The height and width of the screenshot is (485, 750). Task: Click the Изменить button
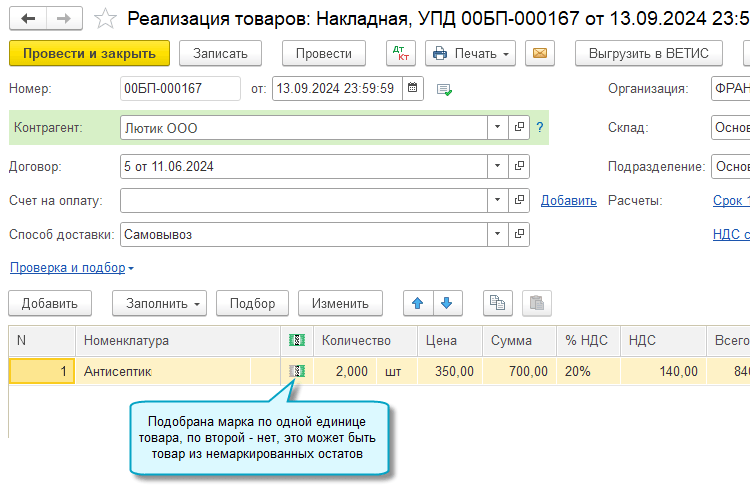click(x=340, y=303)
